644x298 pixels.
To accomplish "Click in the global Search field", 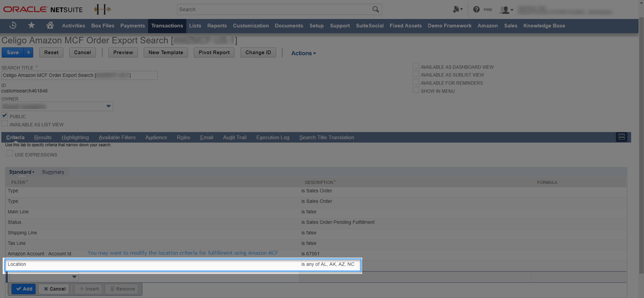I will click(x=274, y=9).
